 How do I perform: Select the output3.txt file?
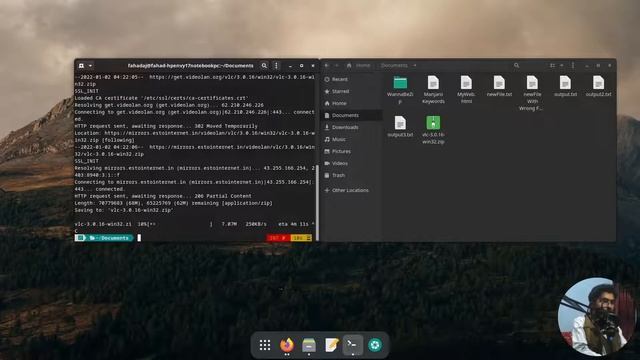click(x=400, y=127)
